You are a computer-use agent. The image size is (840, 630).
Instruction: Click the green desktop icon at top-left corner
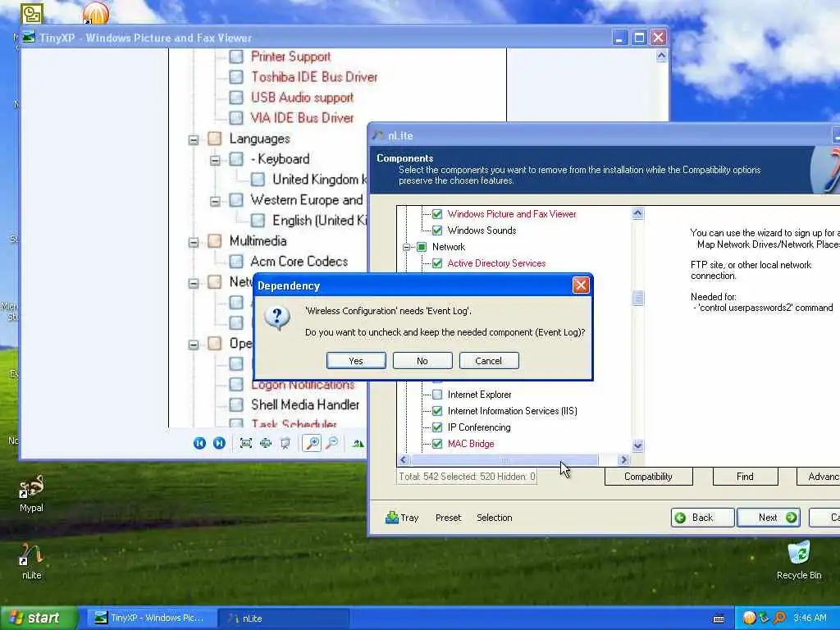(32, 15)
